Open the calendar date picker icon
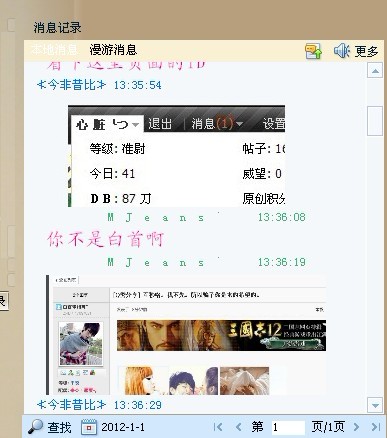 click(x=89, y=427)
